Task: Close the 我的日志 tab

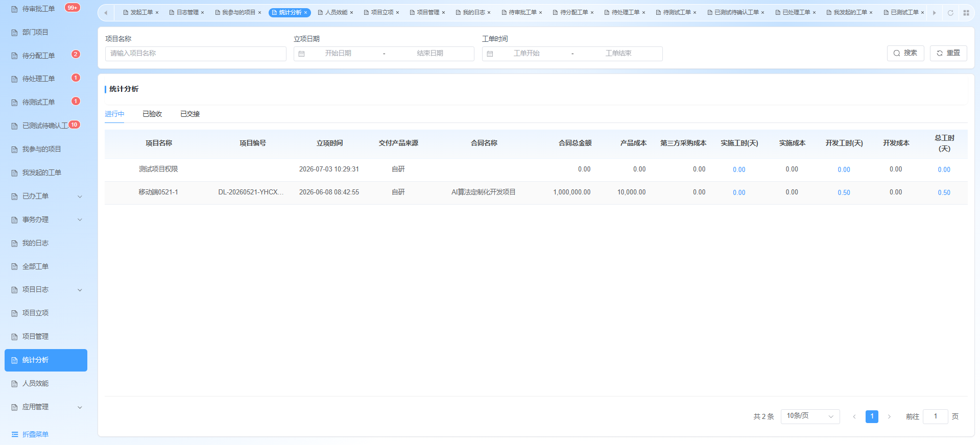Action: (489, 13)
